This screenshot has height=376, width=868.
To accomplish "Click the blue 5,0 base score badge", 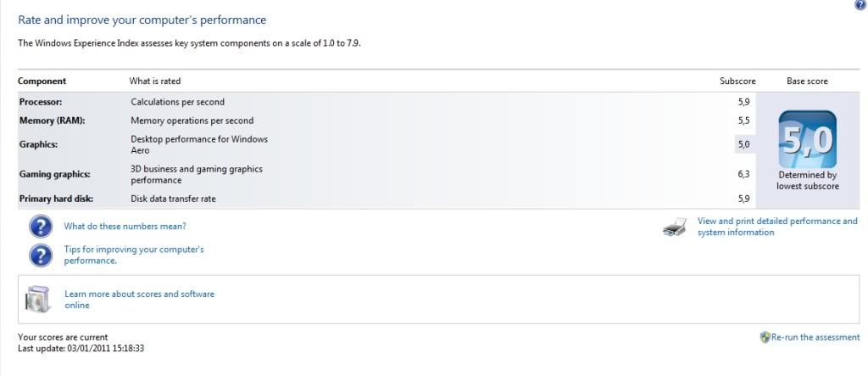I will 807,139.
